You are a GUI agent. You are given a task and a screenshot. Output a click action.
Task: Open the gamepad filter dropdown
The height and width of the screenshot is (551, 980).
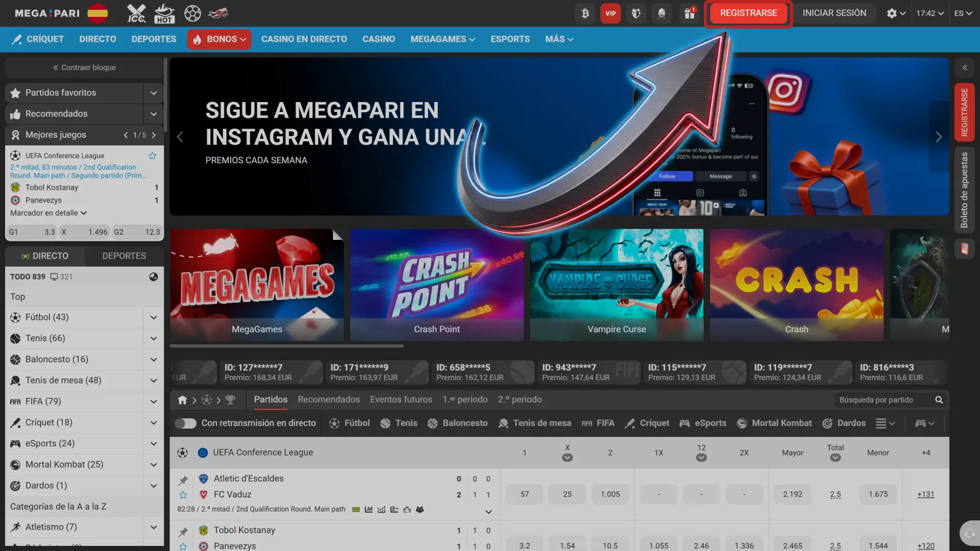click(924, 423)
